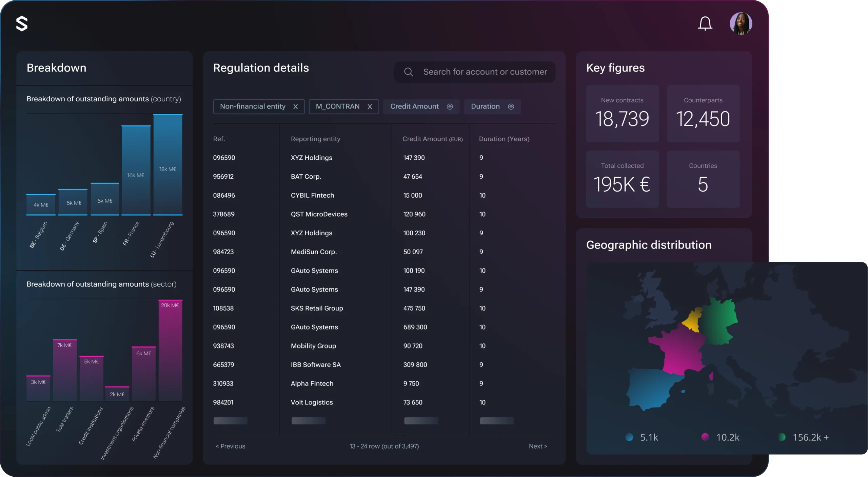
Task: Select the Non-financial companies 20k bar
Action: [170, 350]
